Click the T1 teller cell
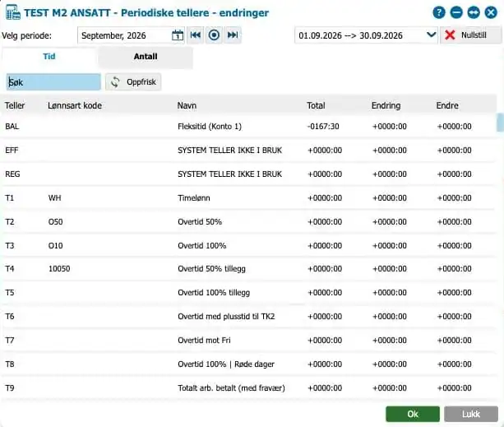 tap(10, 197)
